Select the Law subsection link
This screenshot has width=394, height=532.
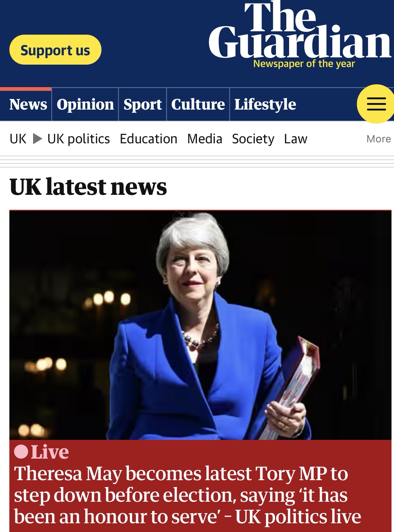[x=296, y=139]
